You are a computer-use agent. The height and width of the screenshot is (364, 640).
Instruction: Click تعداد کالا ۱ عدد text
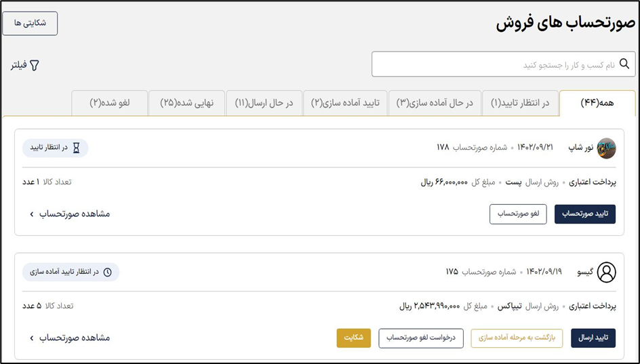(x=47, y=182)
